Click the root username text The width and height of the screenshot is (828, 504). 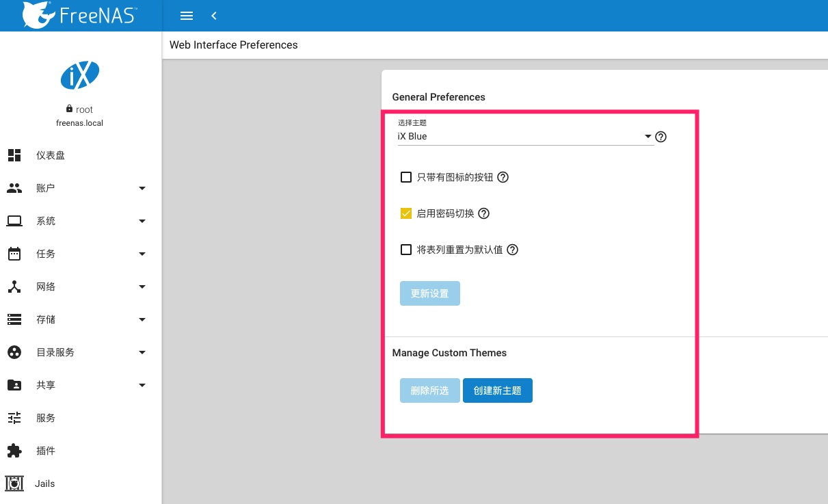pos(84,109)
